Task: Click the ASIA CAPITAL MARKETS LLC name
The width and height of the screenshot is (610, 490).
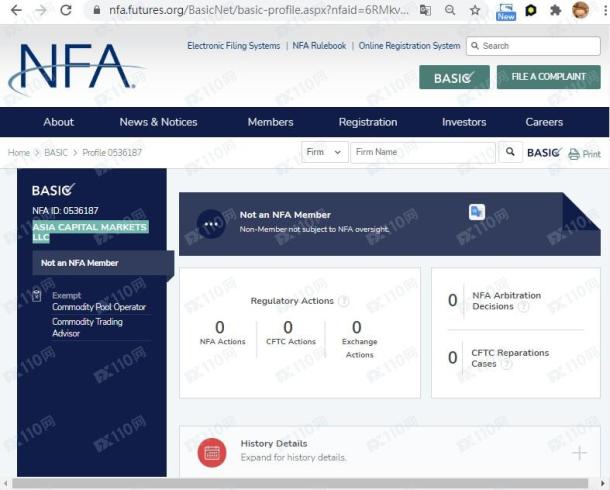Action: point(90,232)
